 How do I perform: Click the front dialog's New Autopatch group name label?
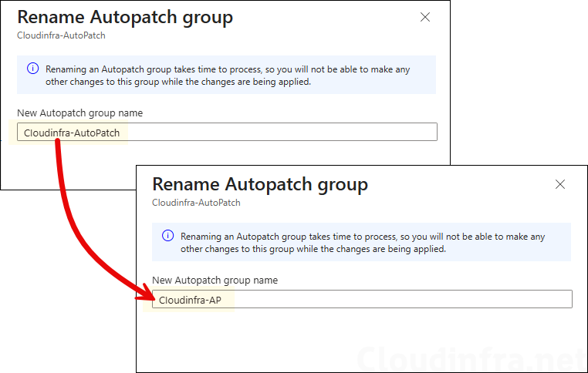pos(215,280)
